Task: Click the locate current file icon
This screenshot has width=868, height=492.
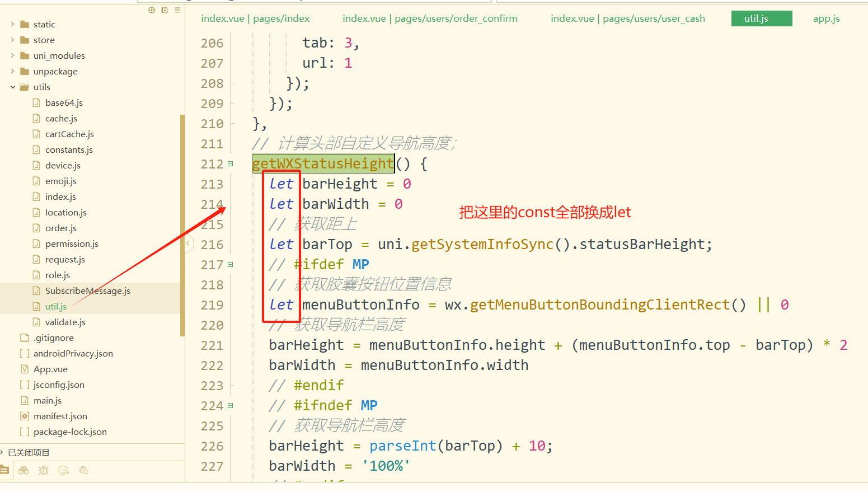Action: point(152,10)
